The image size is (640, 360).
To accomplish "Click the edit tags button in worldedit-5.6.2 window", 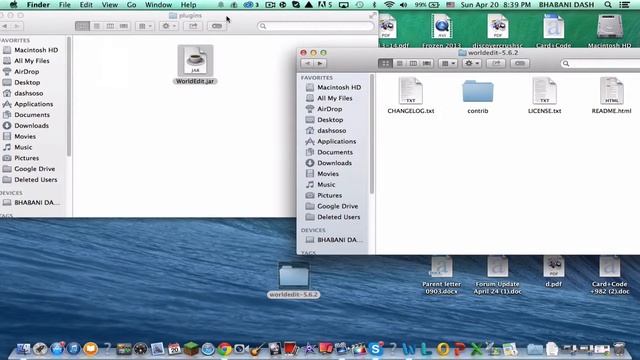I will (520, 64).
